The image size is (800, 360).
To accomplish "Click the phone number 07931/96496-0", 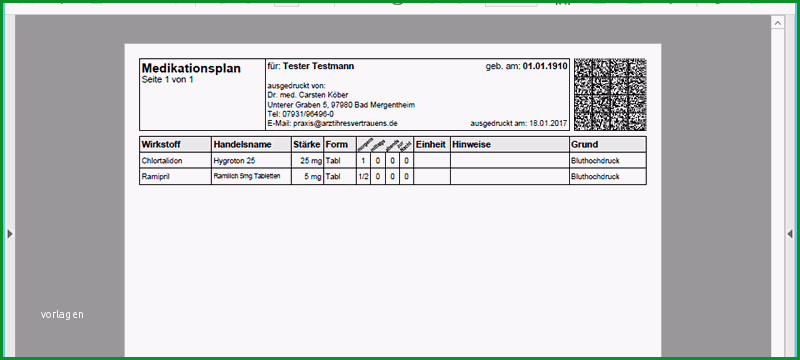I will 308,114.
